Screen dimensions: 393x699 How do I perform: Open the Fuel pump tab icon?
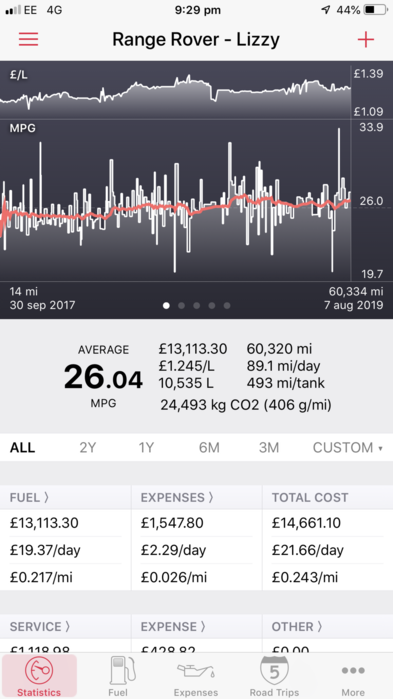118,671
